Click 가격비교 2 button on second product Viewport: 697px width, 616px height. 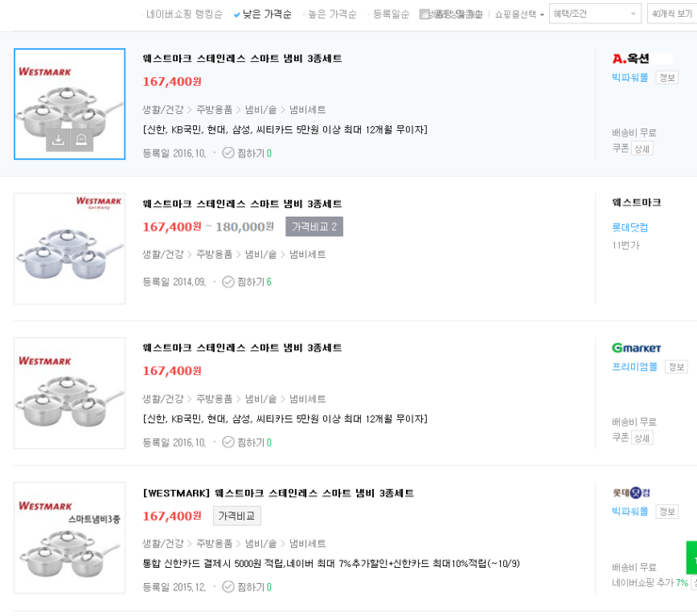314,226
